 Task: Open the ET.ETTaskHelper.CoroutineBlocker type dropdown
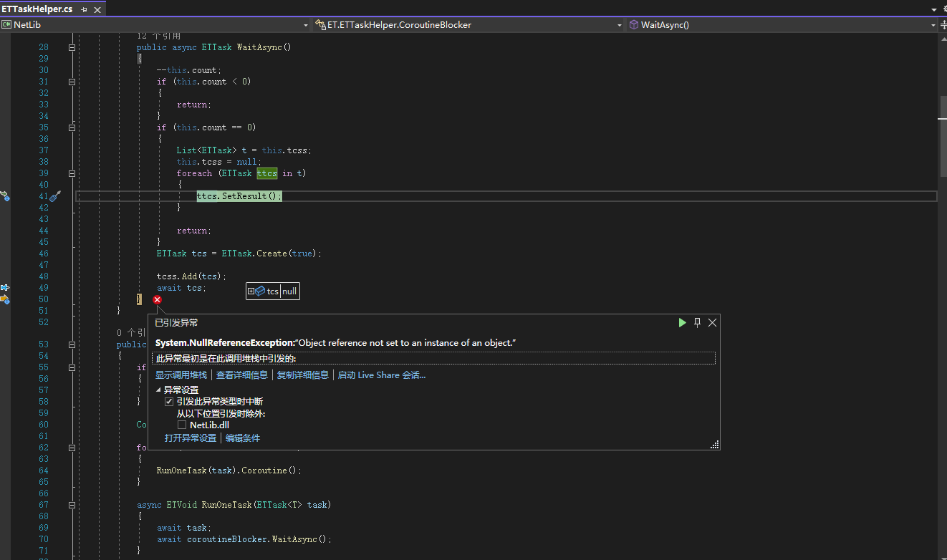[x=620, y=25]
